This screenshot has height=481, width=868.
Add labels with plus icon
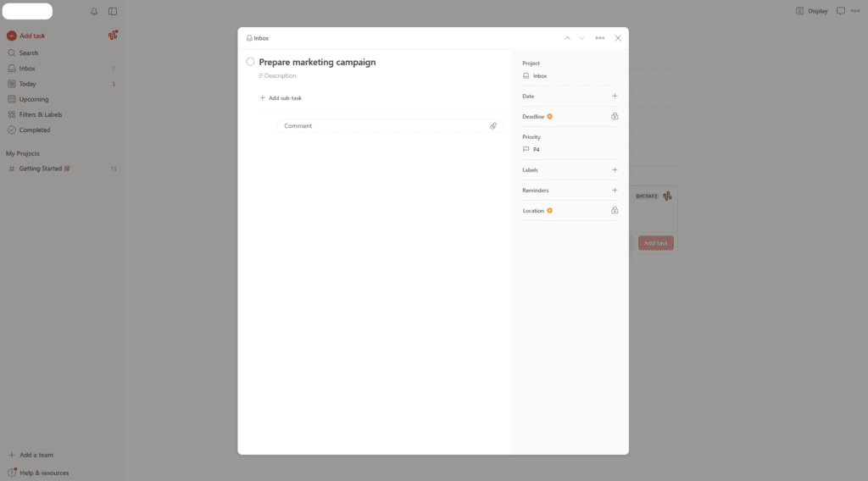pyautogui.click(x=615, y=169)
